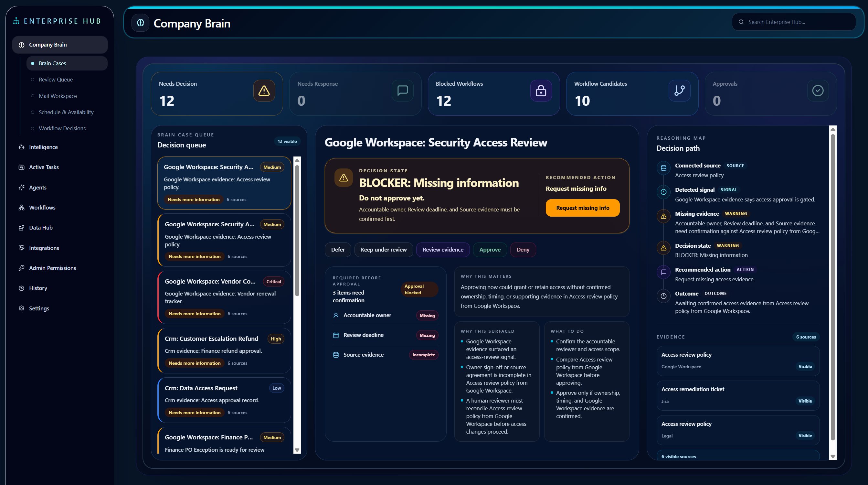Click the decision queue scrollbar up arrow
The image size is (868, 485).
click(x=297, y=160)
